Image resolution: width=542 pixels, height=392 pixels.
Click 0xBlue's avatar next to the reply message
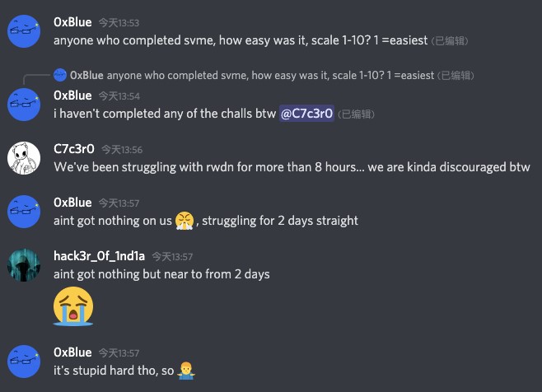click(24, 105)
